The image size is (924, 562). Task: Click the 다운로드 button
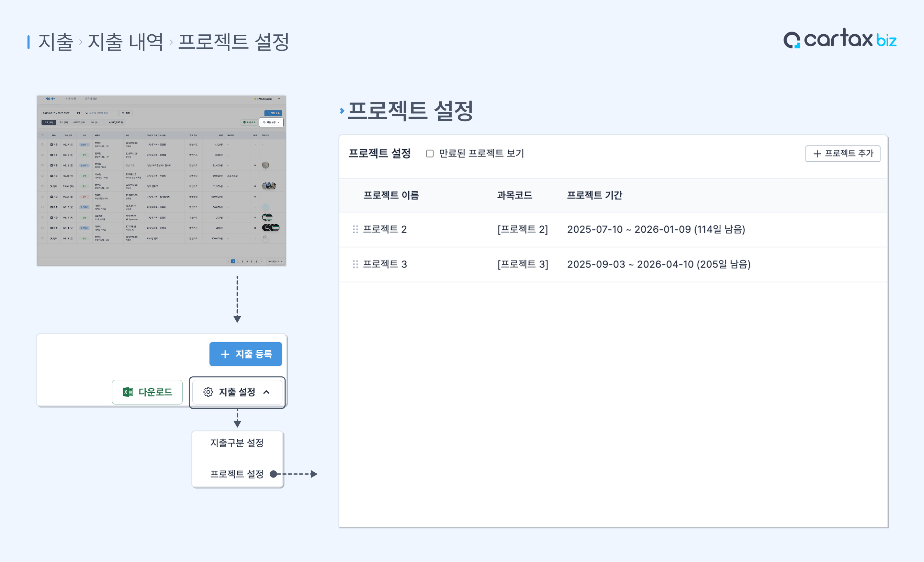[x=147, y=392]
